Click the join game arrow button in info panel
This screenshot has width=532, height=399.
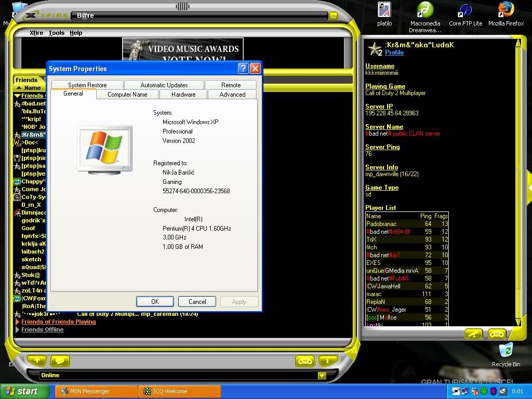point(474,334)
